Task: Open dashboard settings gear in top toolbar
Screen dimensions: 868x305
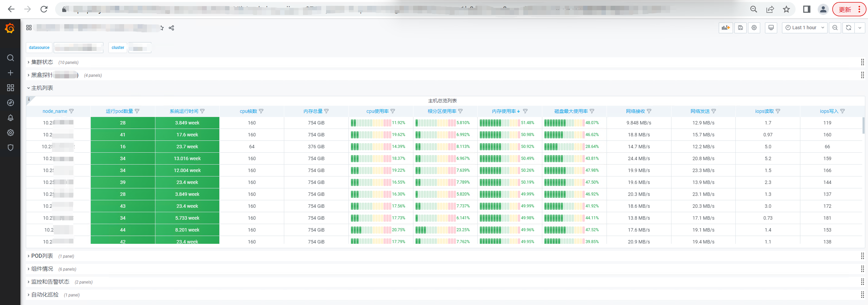Action: coord(754,28)
